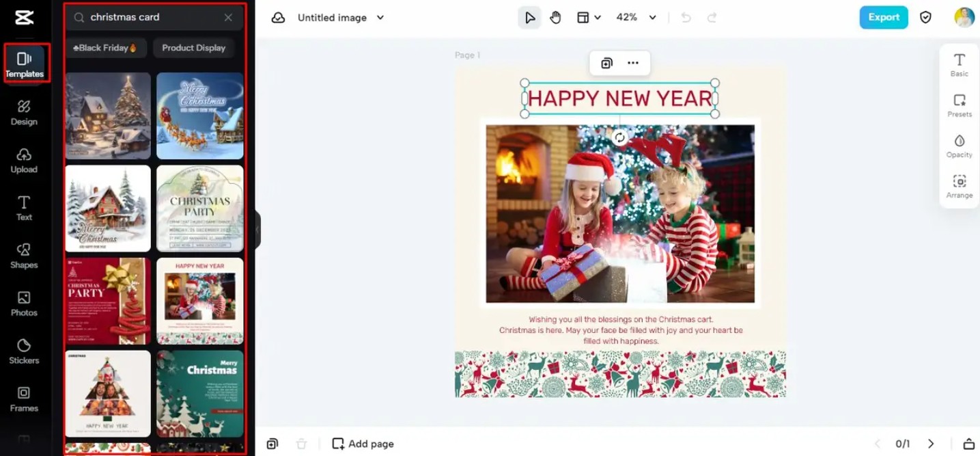Clear the christmas card search text

pos(228,17)
